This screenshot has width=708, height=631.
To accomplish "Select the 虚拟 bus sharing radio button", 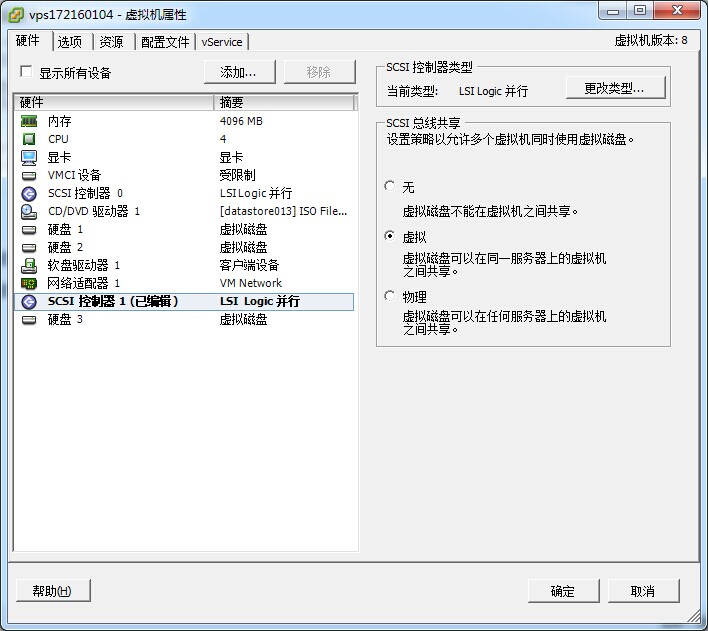I will [x=389, y=236].
